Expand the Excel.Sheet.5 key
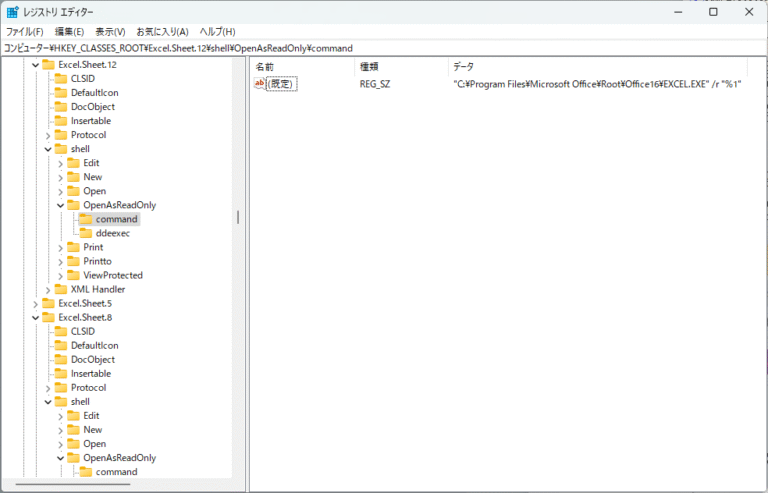 point(35,304)
